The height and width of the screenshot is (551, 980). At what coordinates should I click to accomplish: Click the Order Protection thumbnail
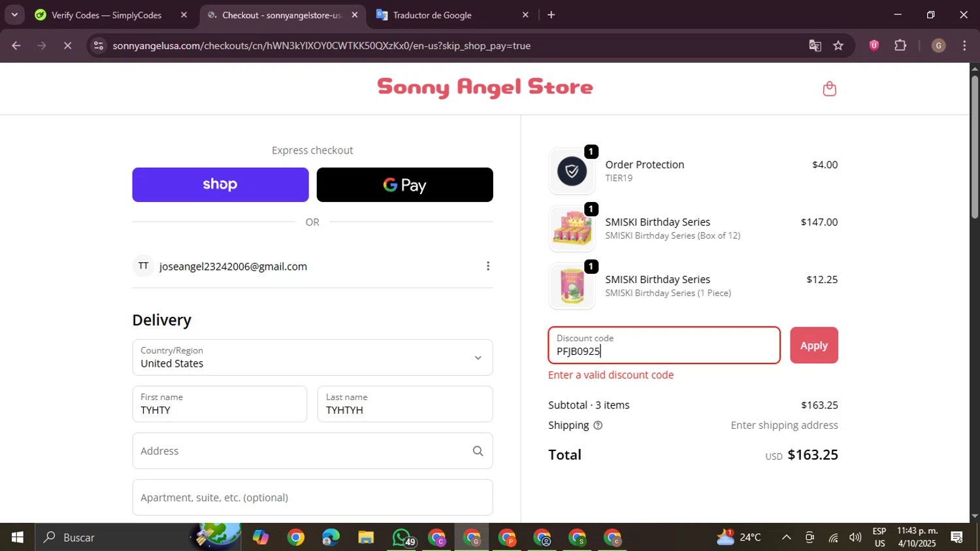572,171
